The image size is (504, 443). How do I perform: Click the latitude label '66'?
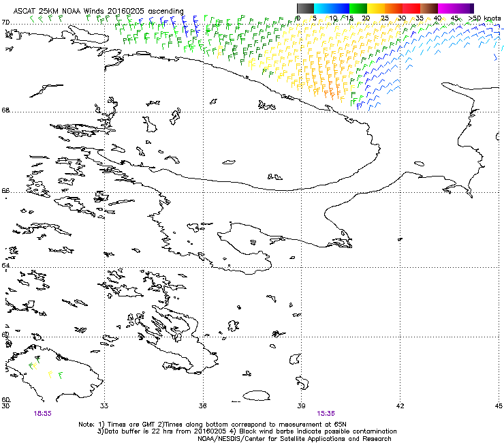[x=5, y=191]
